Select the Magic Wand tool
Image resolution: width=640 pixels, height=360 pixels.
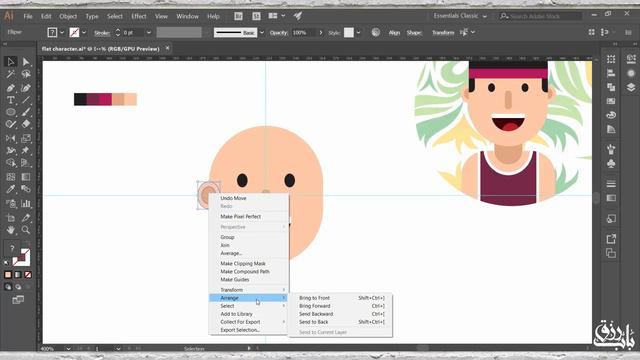[x=11, y=74]
